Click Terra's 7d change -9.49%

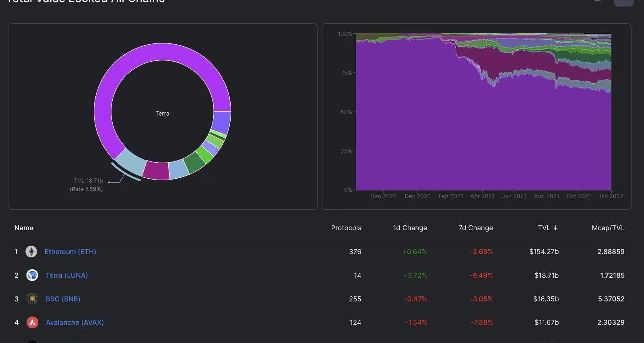[x=481, y=275]
